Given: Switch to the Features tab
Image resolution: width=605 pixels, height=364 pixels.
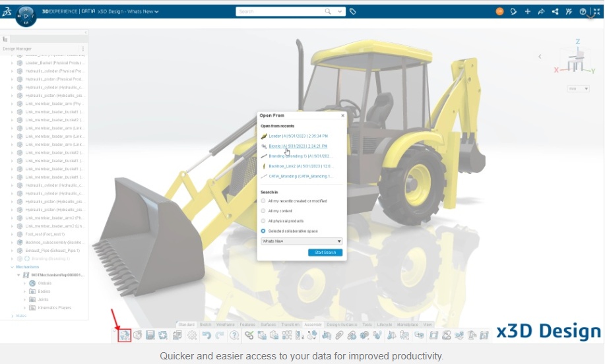Looking at the screenshot, I should point(247,324).
